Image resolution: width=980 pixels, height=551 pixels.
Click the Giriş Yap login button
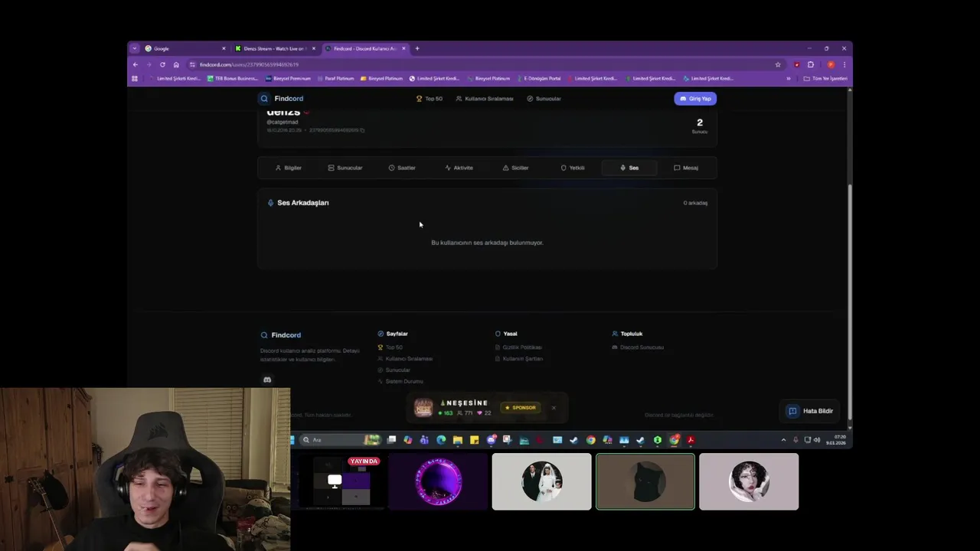tap(695, 99)
